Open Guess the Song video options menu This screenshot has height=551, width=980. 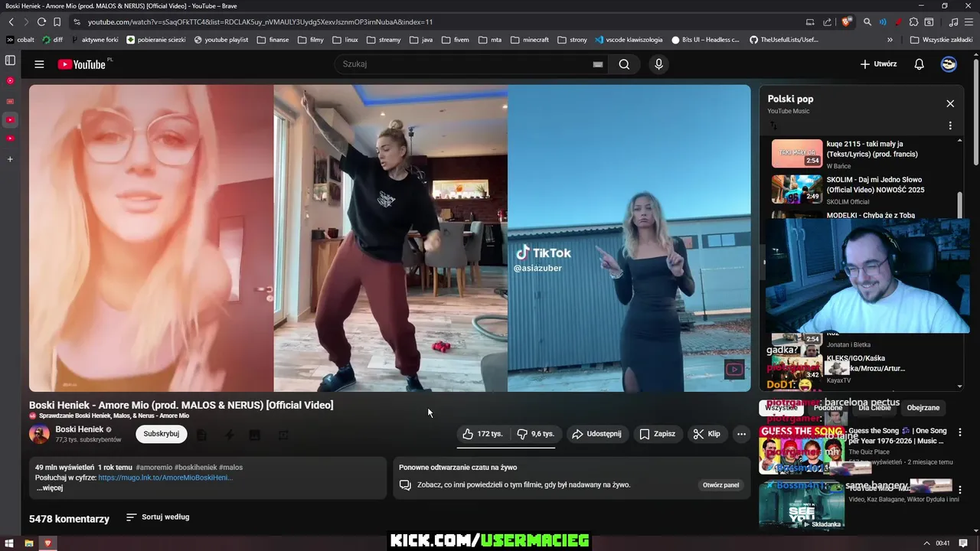(x=959, y=432)
